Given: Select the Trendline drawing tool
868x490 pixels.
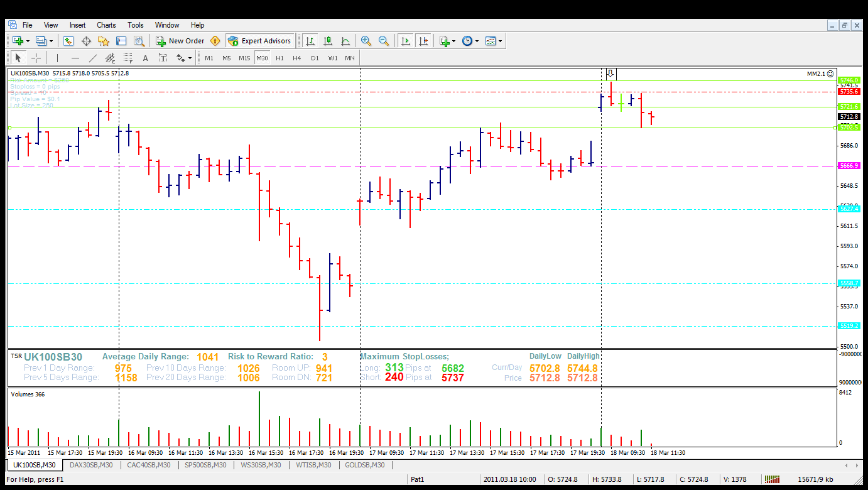Looking at the screenshot, I should coord(92,58).
